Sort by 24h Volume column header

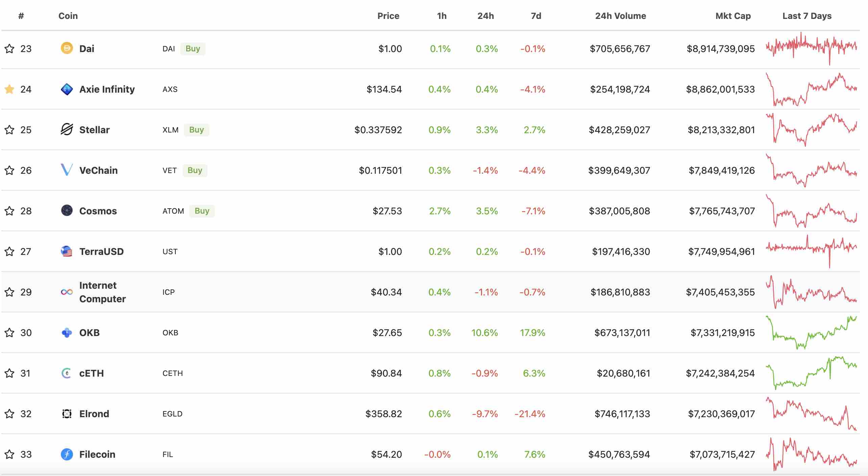[620, 16]
